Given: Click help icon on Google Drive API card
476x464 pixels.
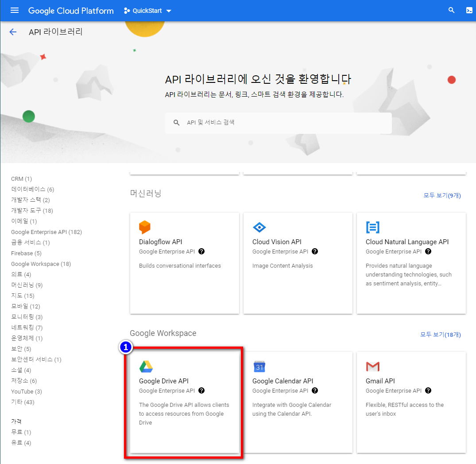Looking at the screenshot, I should (201, 390).
